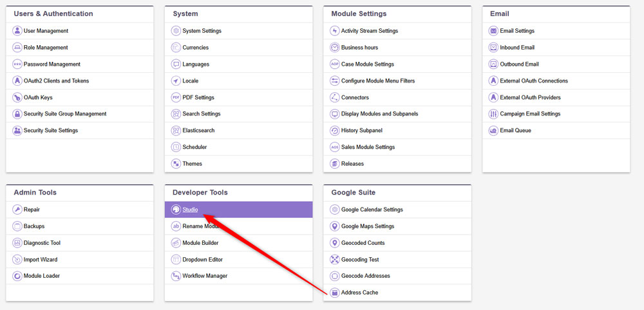
Task: Click the Workflow Manager icon
Action: coord(176,276)
